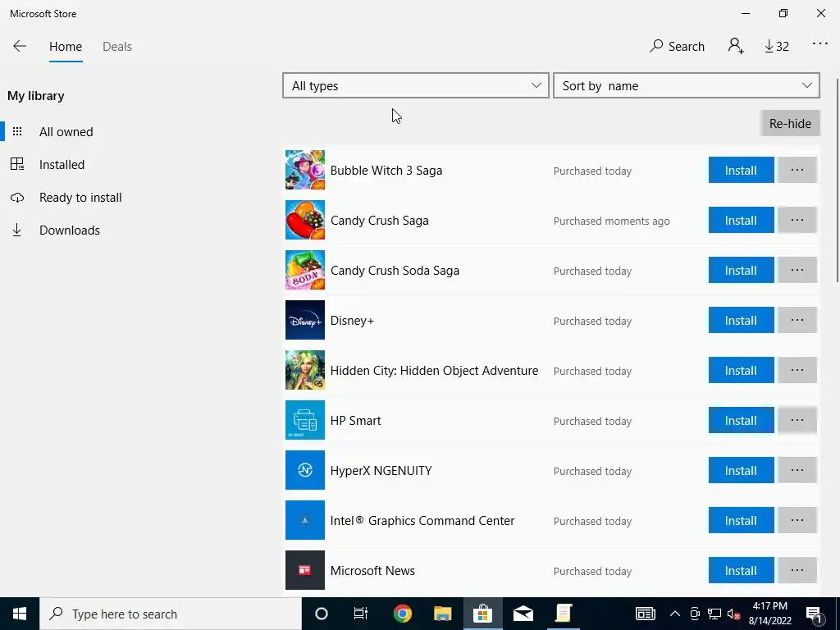This screenshot has width=840, height=630.
Task: Open the notification center icon
Action: click(814, 614)
